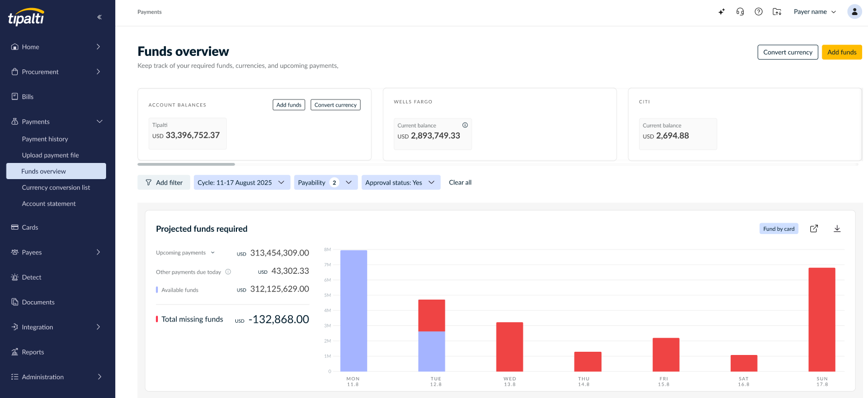Image resolution: width=868 pixels, height=398 pixels.
Task: Click the user profile avatar icon
Action: tap(855, 11)
